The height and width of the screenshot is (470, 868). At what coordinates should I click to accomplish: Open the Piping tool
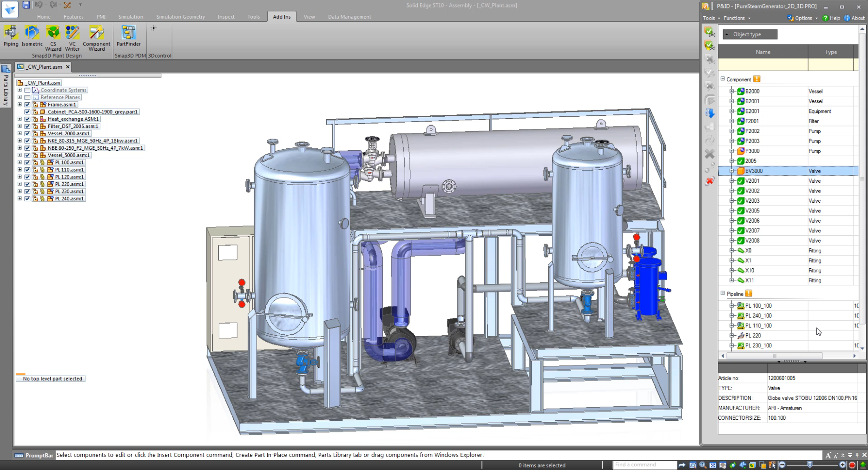[x=11, y=36]
